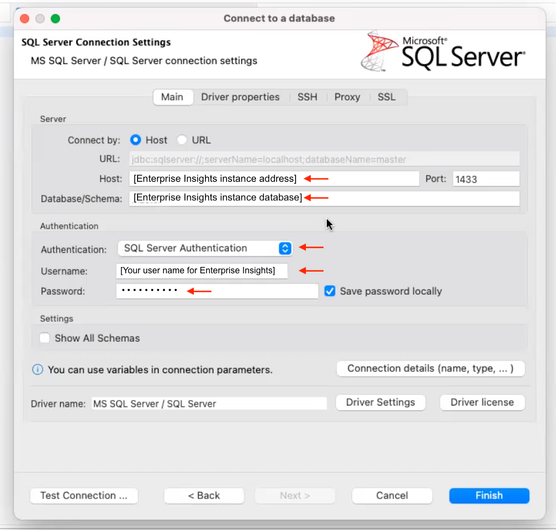Click the Username input field
The height and width of the screenshot is (530, 556).
pyautogui.click(x=202, y=270)
